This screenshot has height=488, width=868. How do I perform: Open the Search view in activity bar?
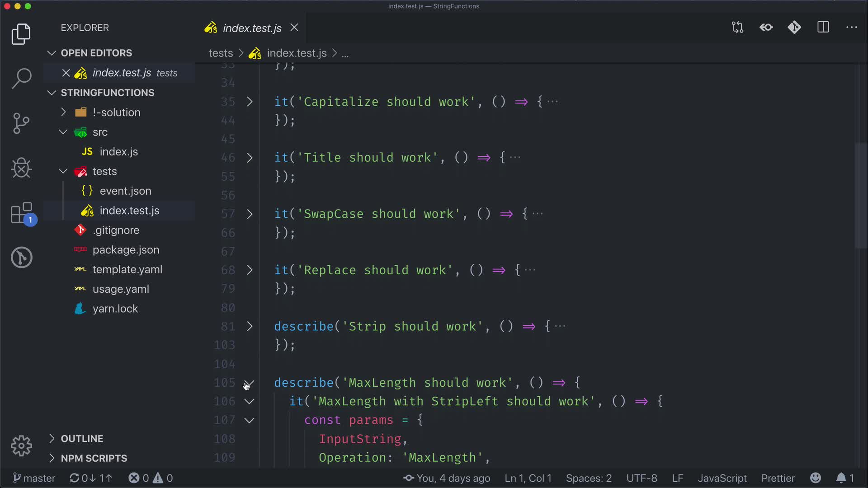[x=21, y=78]
